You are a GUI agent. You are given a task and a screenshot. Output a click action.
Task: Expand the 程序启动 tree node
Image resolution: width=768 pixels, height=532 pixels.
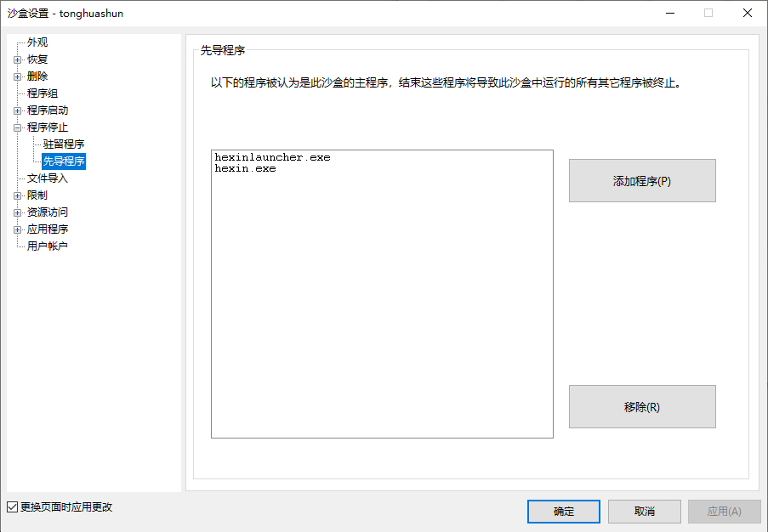17,110
